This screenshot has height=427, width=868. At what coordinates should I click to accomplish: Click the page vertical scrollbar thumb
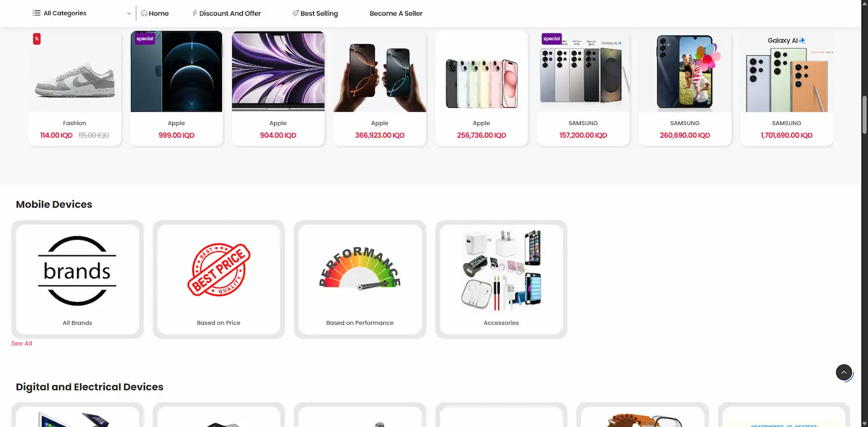coord(865,114)
